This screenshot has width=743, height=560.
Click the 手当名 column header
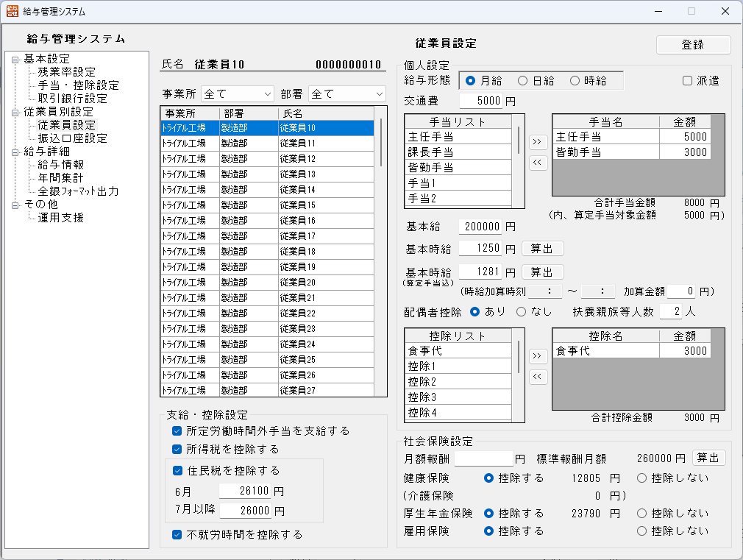point(605,122)
